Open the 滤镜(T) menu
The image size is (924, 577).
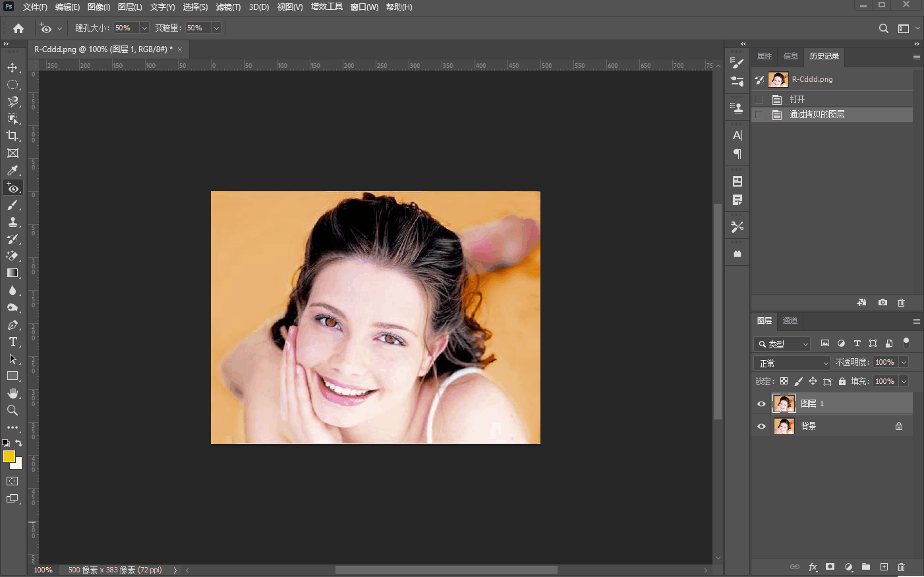pyautogui.click(x=228, y=7)
